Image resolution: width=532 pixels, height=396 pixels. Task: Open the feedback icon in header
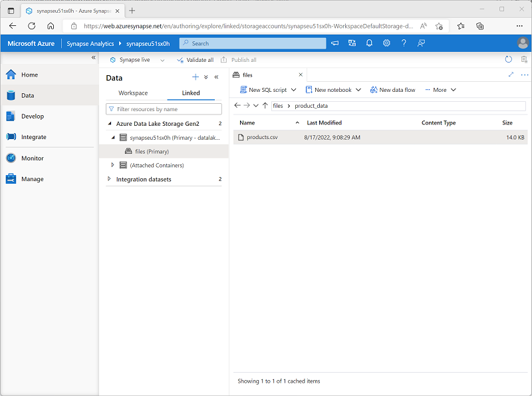click(421, 43)
